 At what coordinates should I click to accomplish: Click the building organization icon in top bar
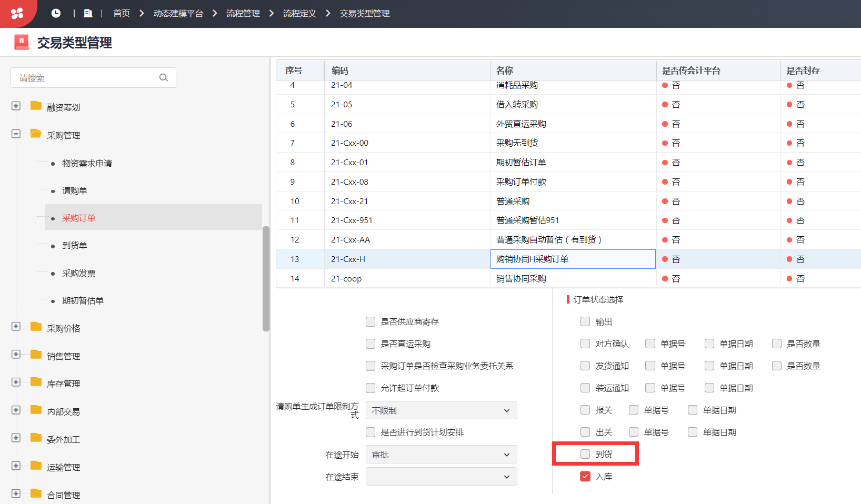click(88, 13)
